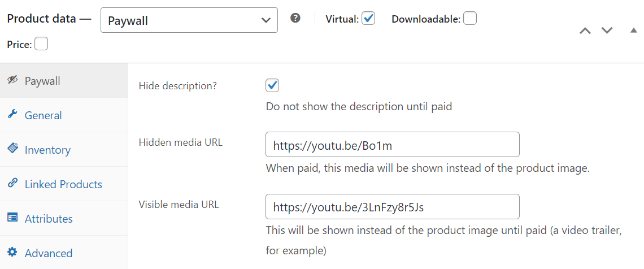
Task: Open the help question mark tooltip
Action: (295, 19)
